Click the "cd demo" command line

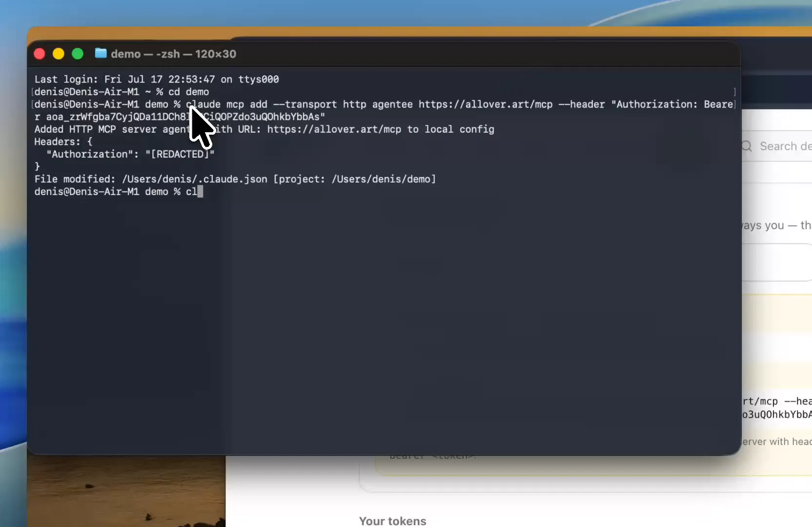point(122,92)
